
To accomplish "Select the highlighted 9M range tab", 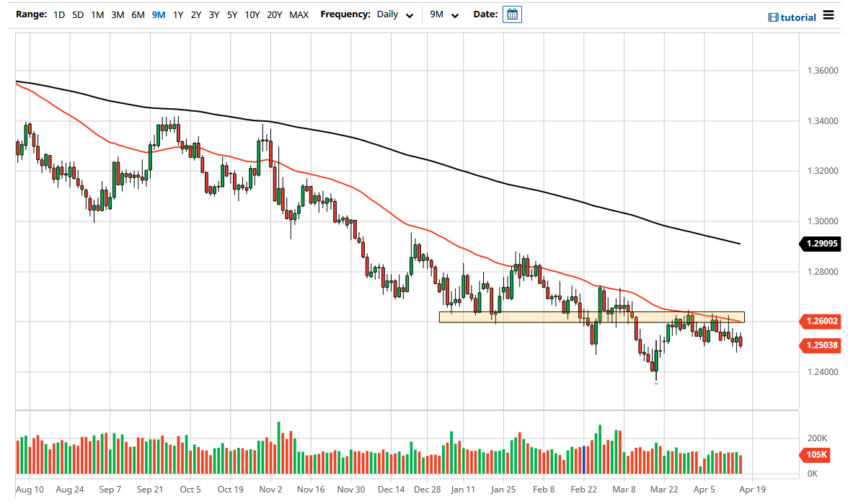I will 158,14.
